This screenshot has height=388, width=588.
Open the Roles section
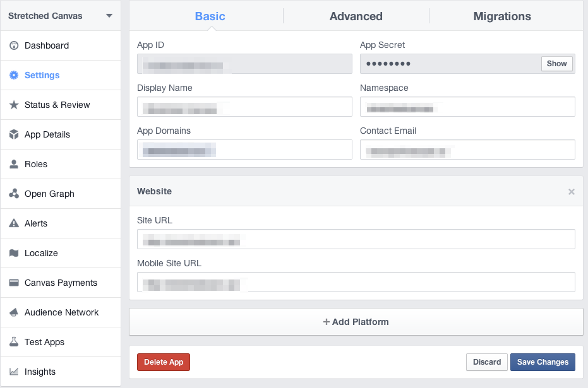[x=61, y=164]
